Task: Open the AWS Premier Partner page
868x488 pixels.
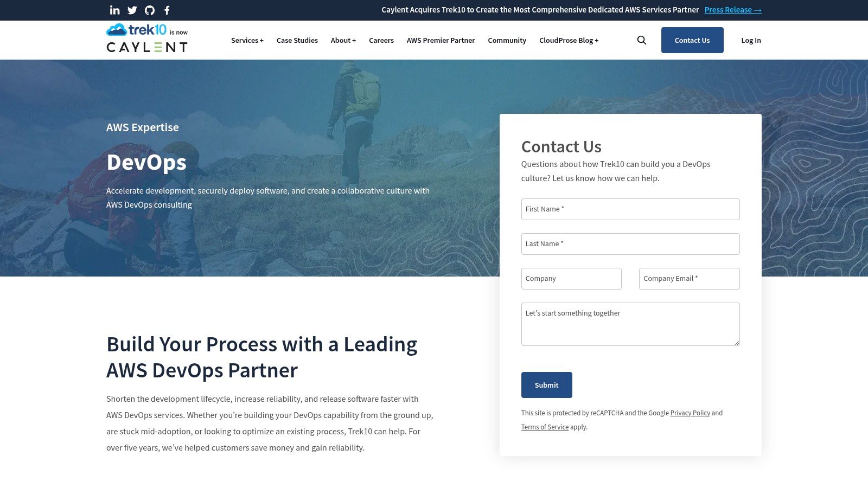Action: 441,40
